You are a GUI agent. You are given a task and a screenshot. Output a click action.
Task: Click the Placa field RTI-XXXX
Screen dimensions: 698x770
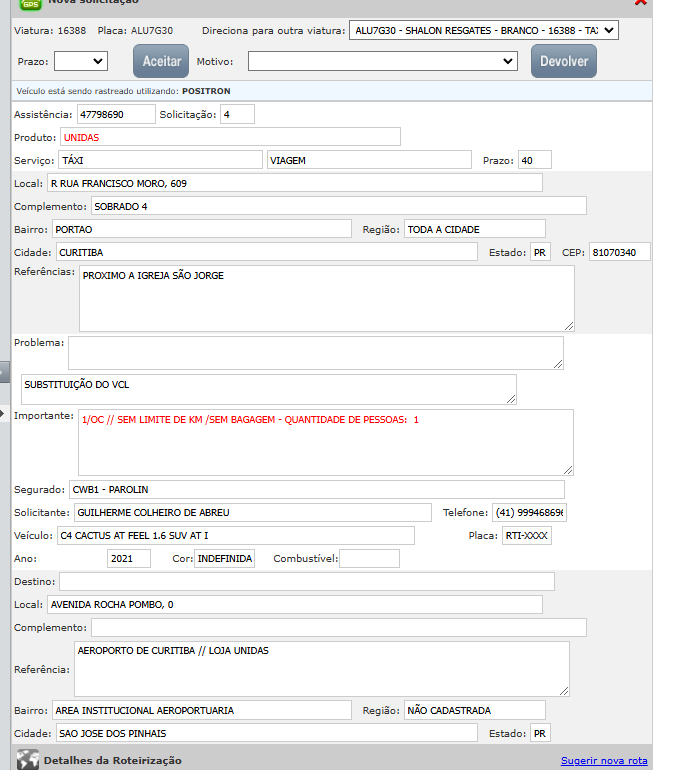pyautogui.click(x=527, y=535)
